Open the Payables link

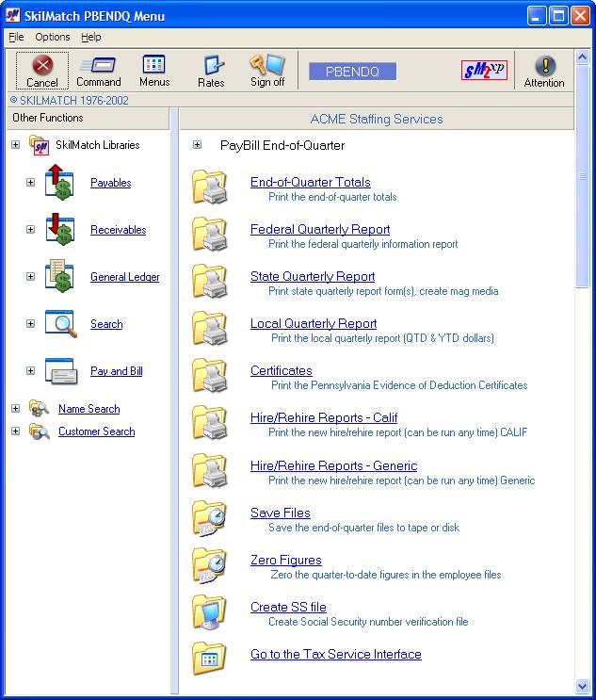tap(111, 183)
